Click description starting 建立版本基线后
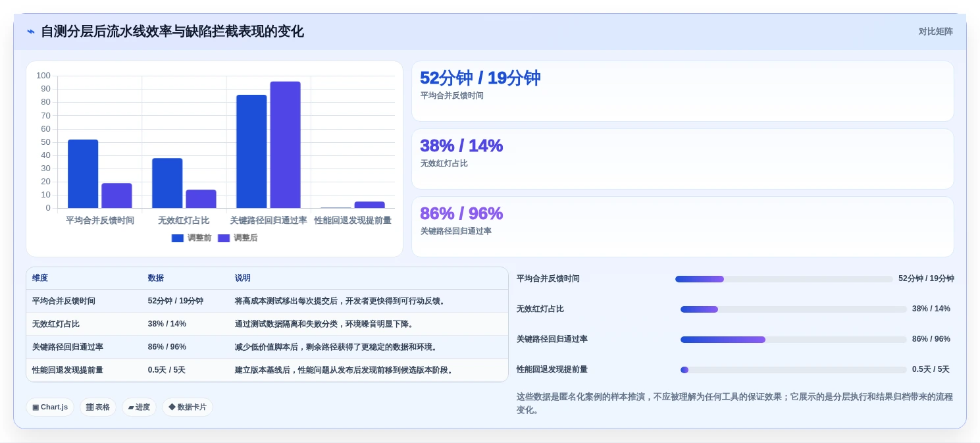The height and width of the screenshot is (443, 980). (x=346, y=370)
